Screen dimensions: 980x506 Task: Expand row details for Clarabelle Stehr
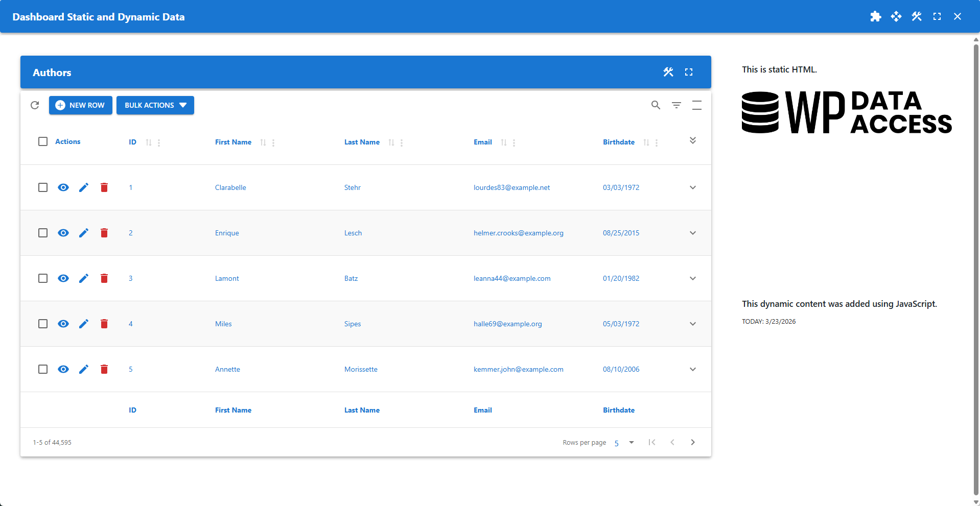tap(692, 187)
